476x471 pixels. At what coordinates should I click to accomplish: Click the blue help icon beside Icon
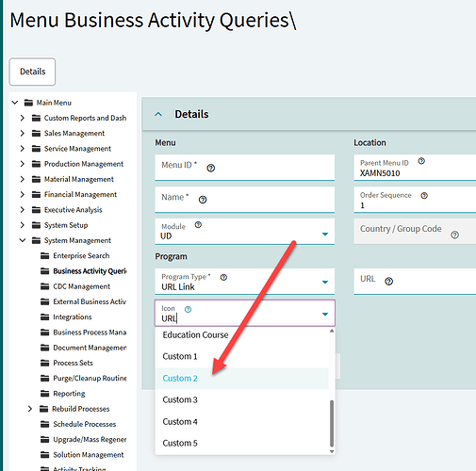[188, 309]
